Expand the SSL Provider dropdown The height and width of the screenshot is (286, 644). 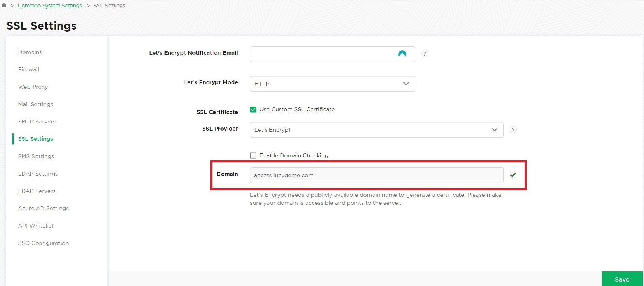pos(377,130)
